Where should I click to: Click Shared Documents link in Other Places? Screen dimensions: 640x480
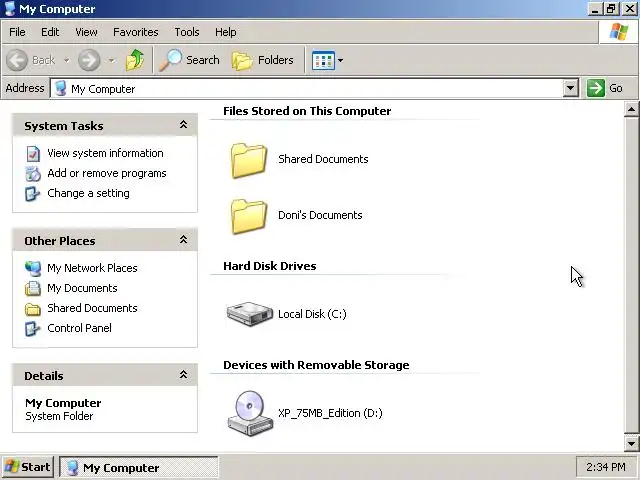point(92,308)
